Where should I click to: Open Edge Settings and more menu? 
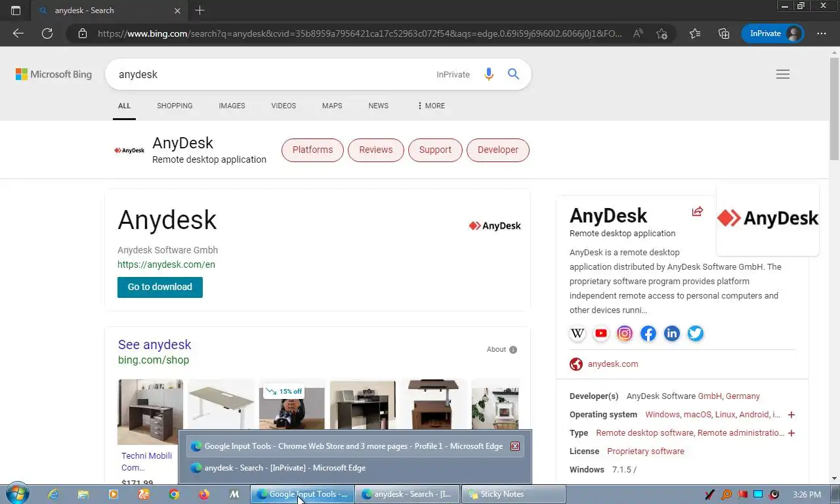tap(822, 33)
